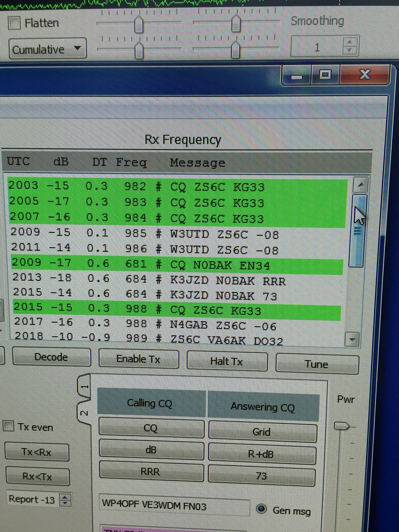
Task: Select 2003 CQ ZS6C KG33 row
Action: tap(178, 186)
